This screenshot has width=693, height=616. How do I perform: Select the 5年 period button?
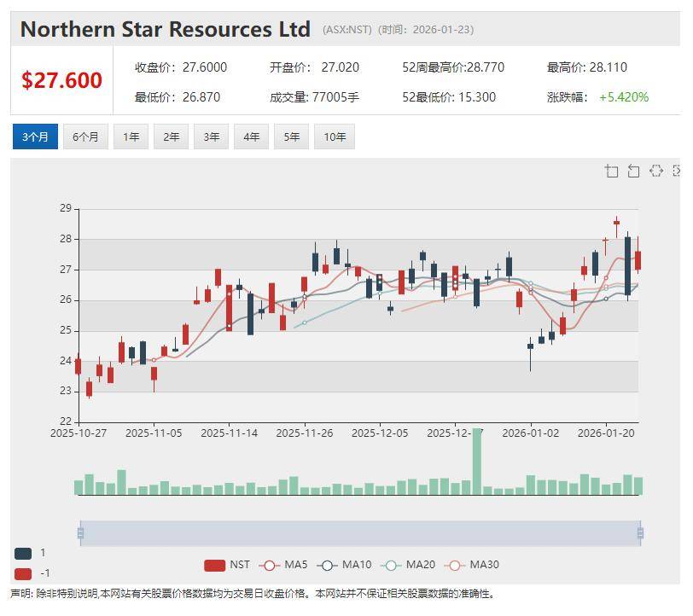pos(291,137)
